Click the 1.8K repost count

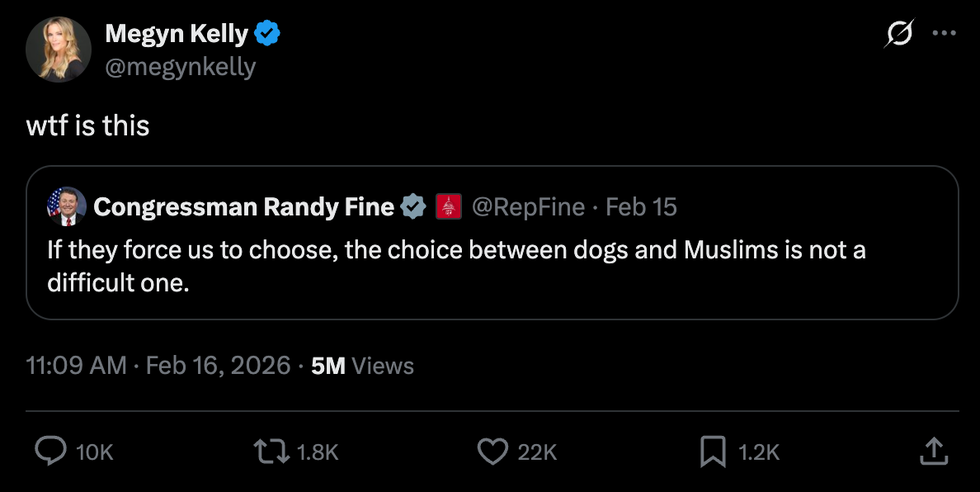point(316,452)
